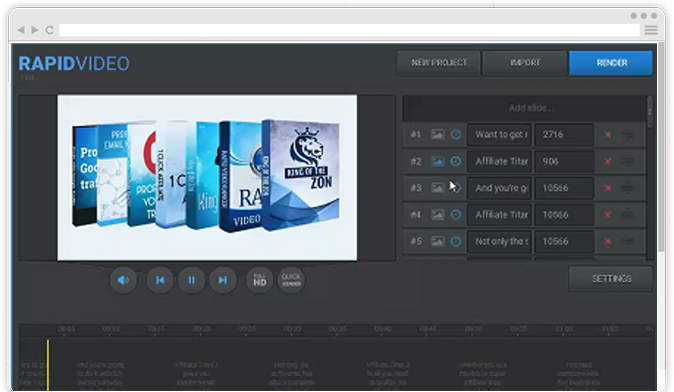674x392 pixels.
Task: Delete slide #3 with red X
Action: [607, 188]
